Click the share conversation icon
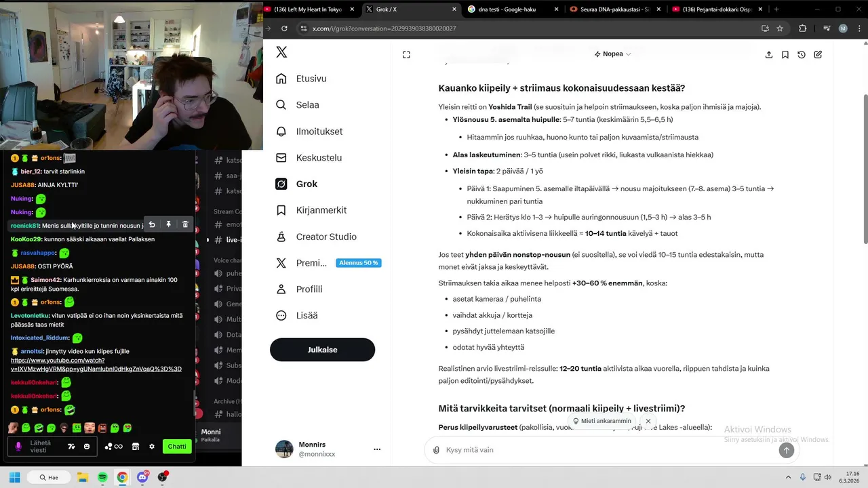The height and width of the screenshot is (488, 868). pos(769,54)
